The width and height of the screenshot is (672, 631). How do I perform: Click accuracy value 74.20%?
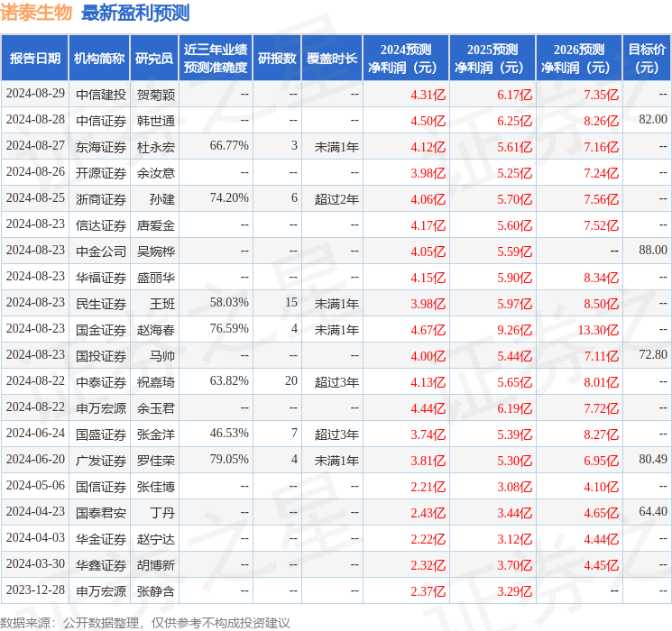[229, 198]
